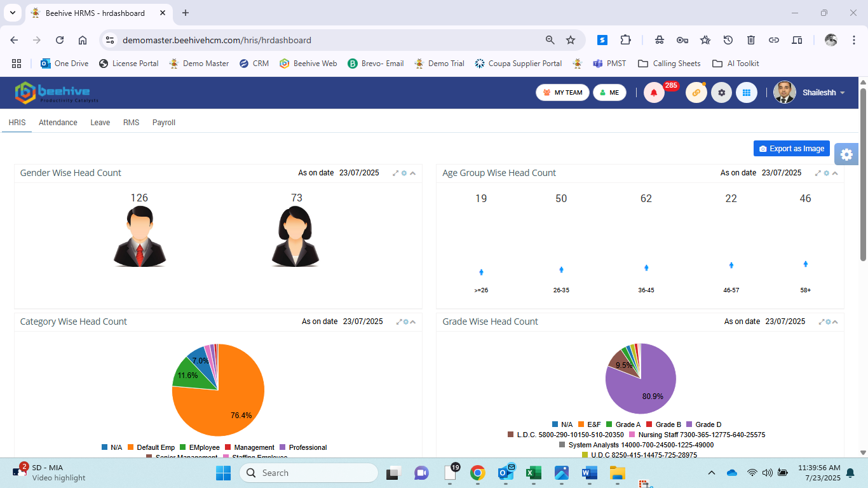Expand Age Group Wise Head Count to fullscreen
The image size is (868, 488).
[818, 173]
